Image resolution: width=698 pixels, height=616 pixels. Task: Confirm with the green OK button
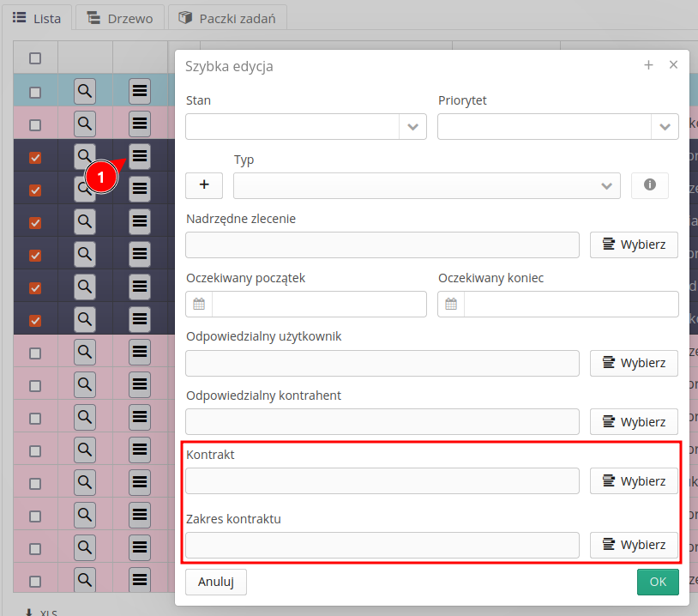click(658, 582)
